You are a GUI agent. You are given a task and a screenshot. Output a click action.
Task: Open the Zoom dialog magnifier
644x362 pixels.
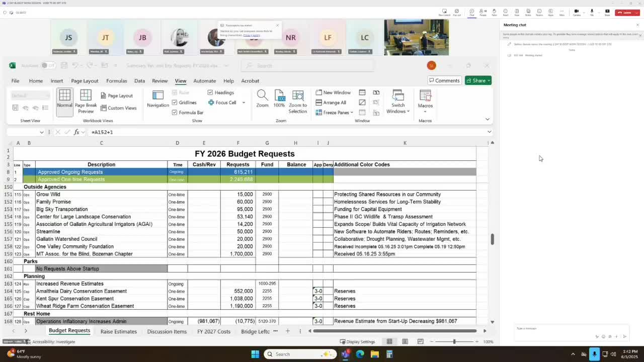[262, 99]
